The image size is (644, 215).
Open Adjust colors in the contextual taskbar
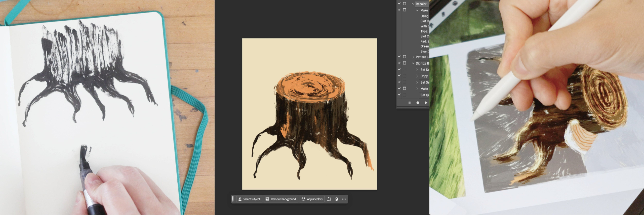pos(312,199)
